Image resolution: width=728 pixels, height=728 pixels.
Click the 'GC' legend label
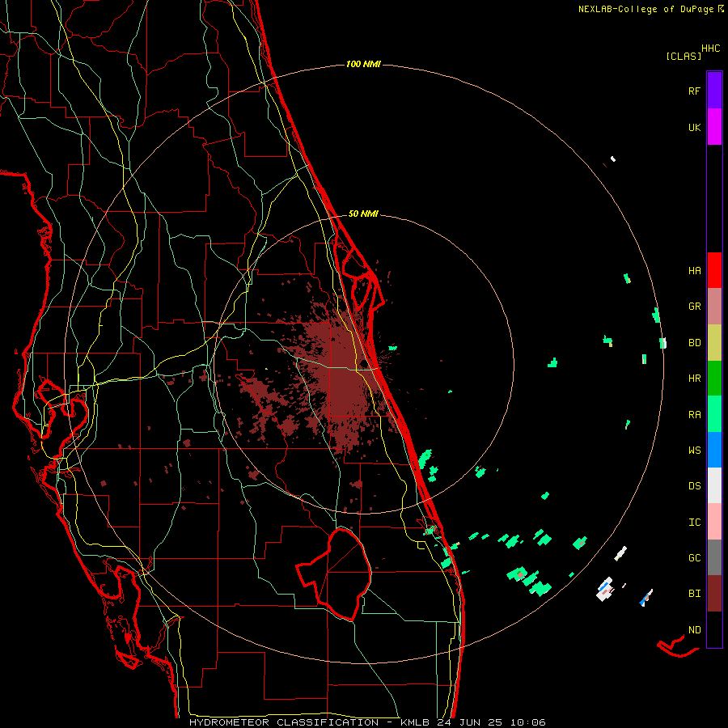[x=695, y=558]
